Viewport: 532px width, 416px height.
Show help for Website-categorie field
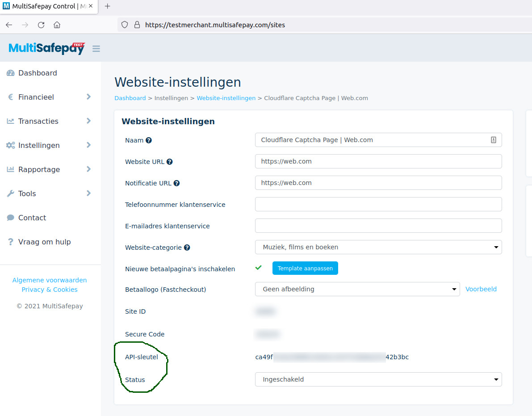pos(187,248)
